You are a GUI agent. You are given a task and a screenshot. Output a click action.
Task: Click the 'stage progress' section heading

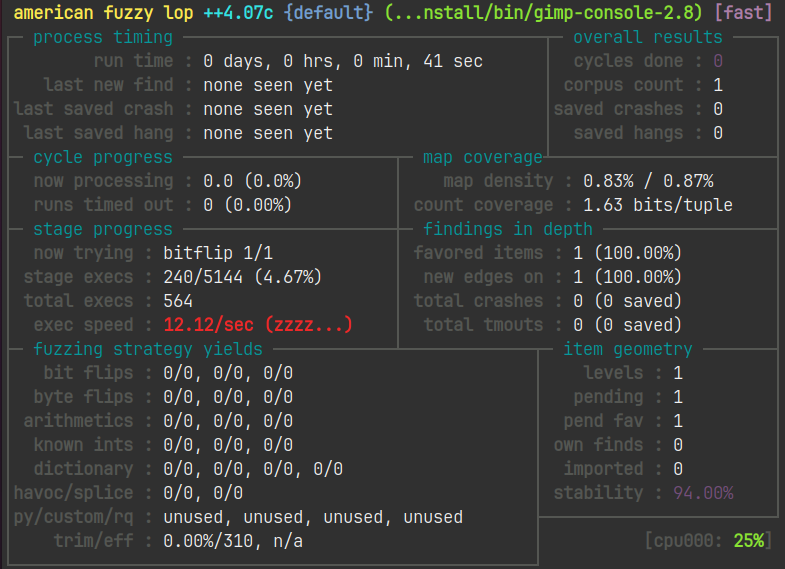pyautogui.click(x=103, y=229)
